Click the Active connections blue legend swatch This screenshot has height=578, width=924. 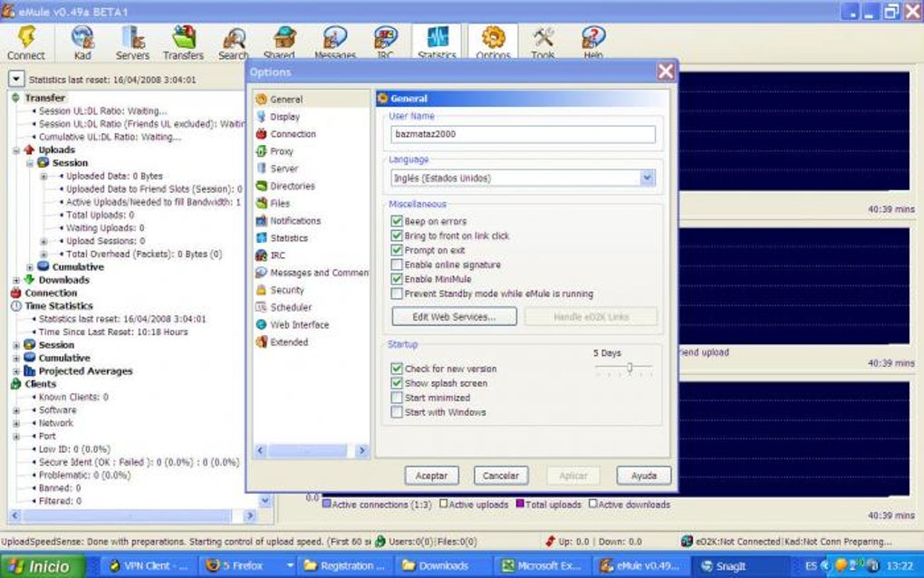click(x=326, y=505)
